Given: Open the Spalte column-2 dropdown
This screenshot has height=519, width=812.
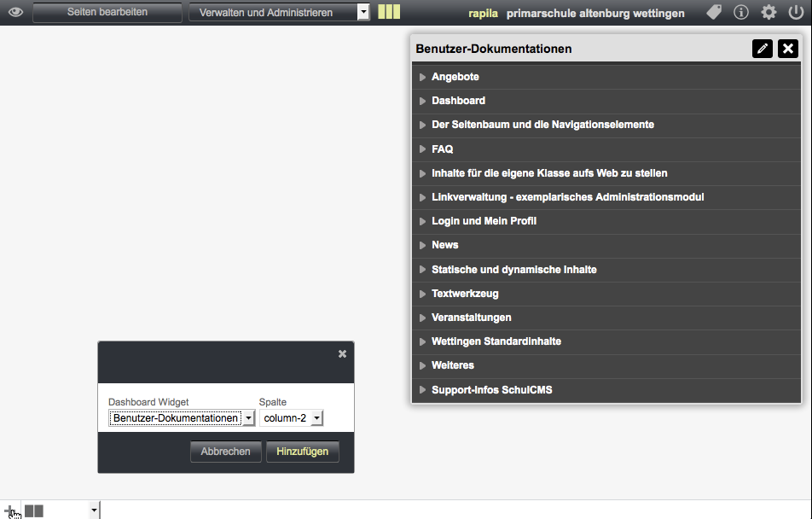Looking at the screenshot, I should [x=291, y=418].
